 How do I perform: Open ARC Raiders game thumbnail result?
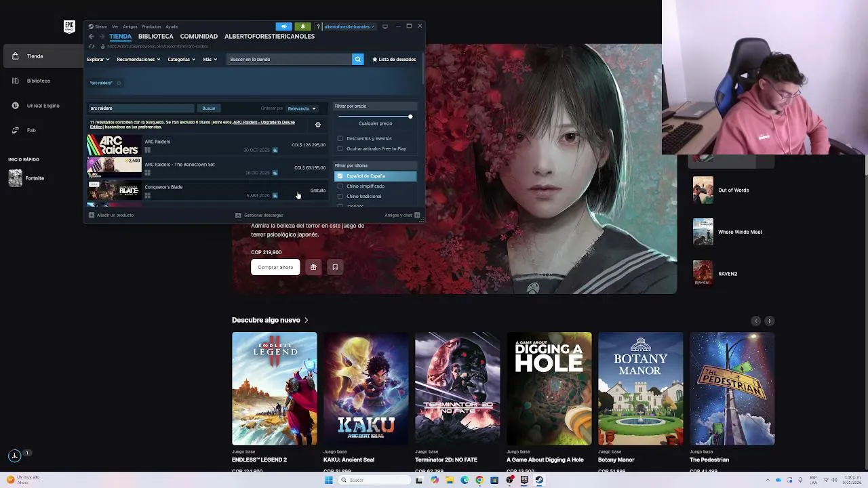pyautogui.click(x=114, y=145)
